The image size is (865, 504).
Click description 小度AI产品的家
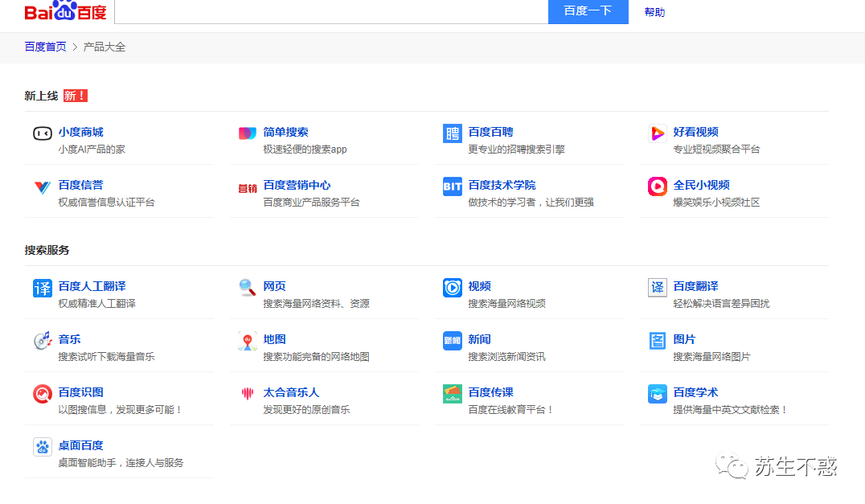pyautogui.click(x=92, y=150)
